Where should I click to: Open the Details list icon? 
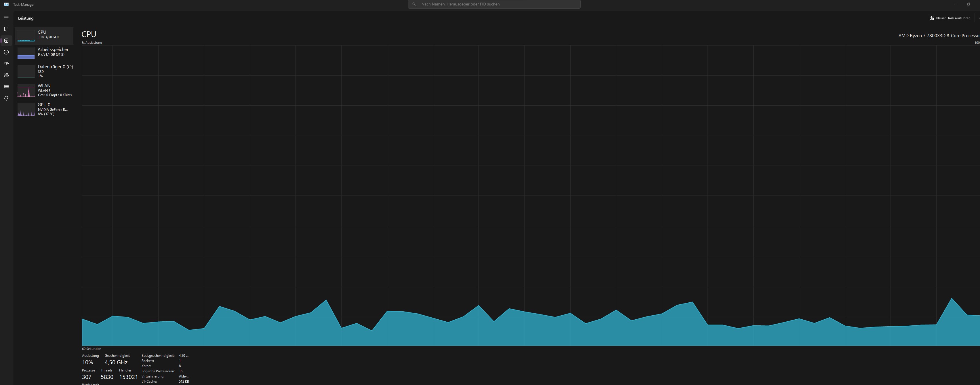(x=6, y=86)
